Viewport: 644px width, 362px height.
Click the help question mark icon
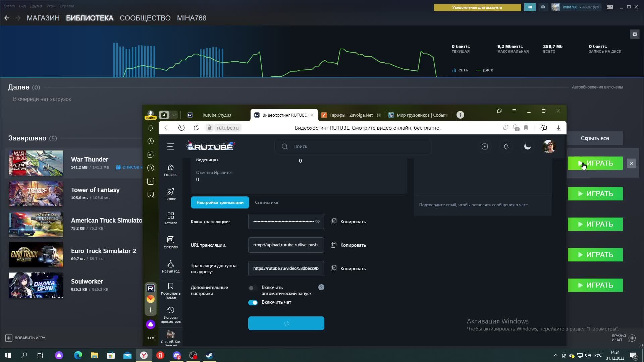click(x=321, y=287)
